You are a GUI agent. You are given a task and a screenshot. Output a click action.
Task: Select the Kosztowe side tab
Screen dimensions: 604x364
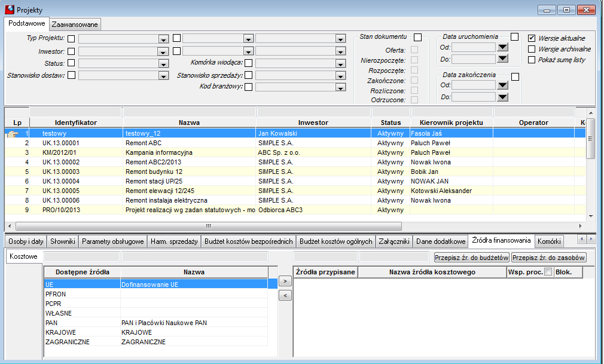point(23,256)
